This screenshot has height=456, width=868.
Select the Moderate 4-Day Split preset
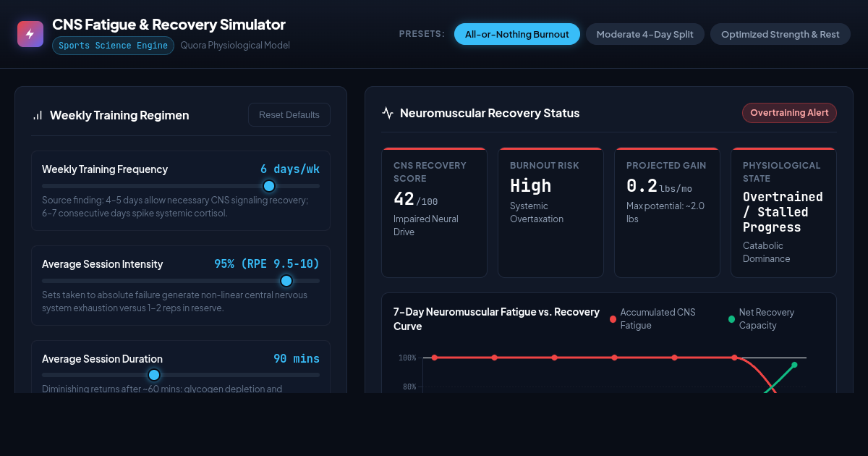pos(645,34)
